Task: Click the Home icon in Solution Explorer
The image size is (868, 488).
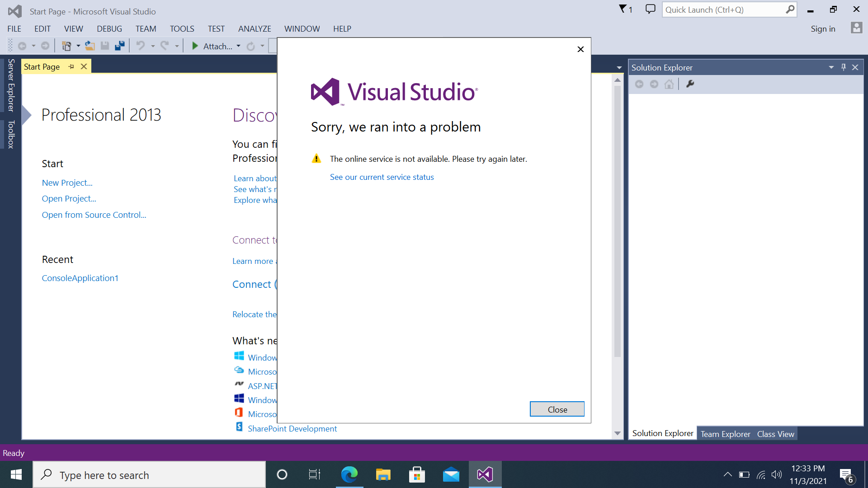Action: [x=669, y=84]
